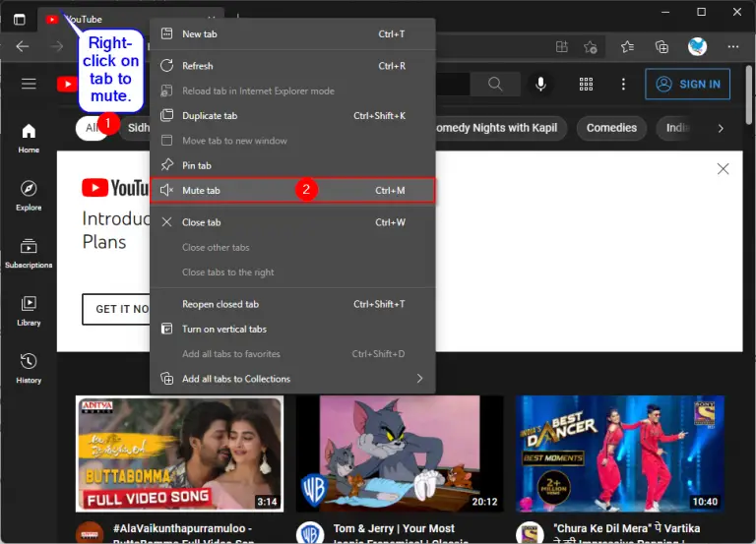Screen dimensions: 756x544
Task: Choose Turn on vertical tabs
Action: pos(292,330)
